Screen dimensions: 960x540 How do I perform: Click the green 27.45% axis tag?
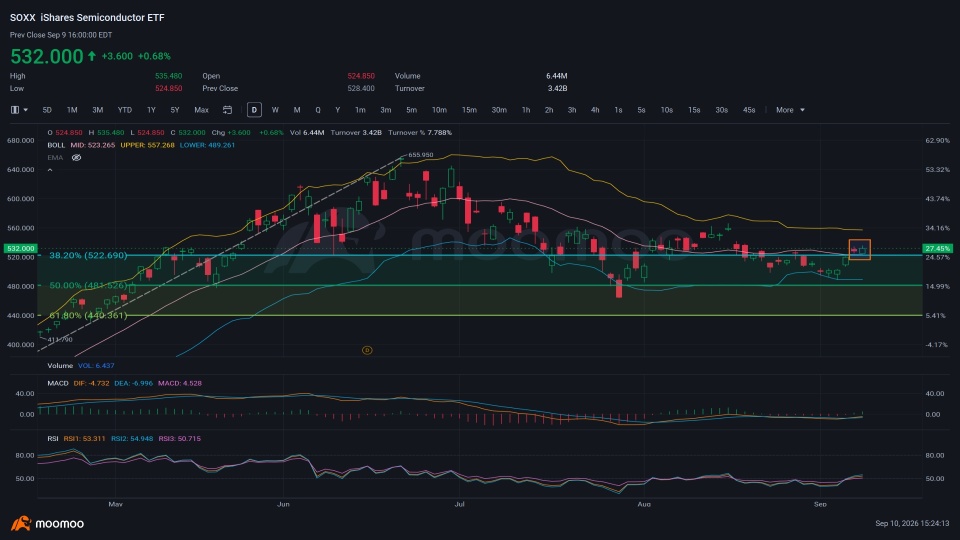point(937,249)
